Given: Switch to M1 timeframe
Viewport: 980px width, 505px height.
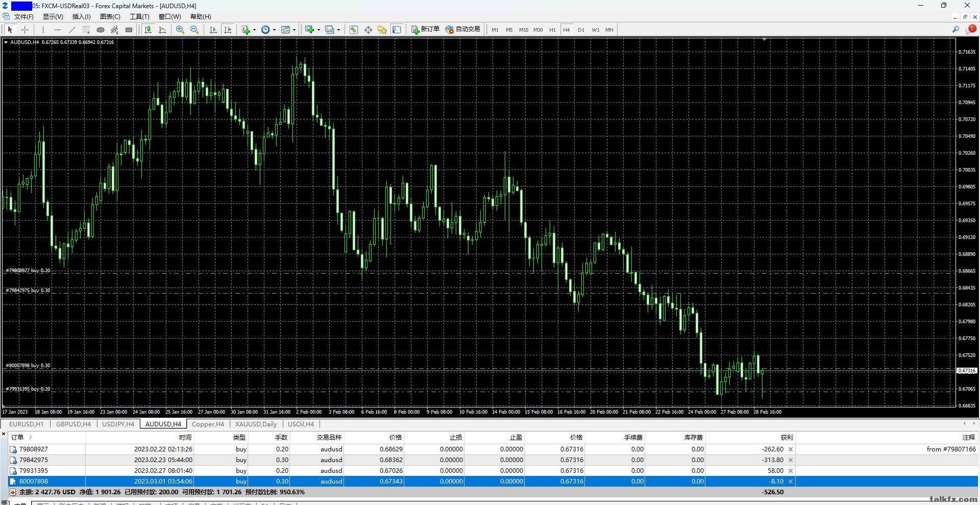Looking at the screenshot, I should coord(495,30).
